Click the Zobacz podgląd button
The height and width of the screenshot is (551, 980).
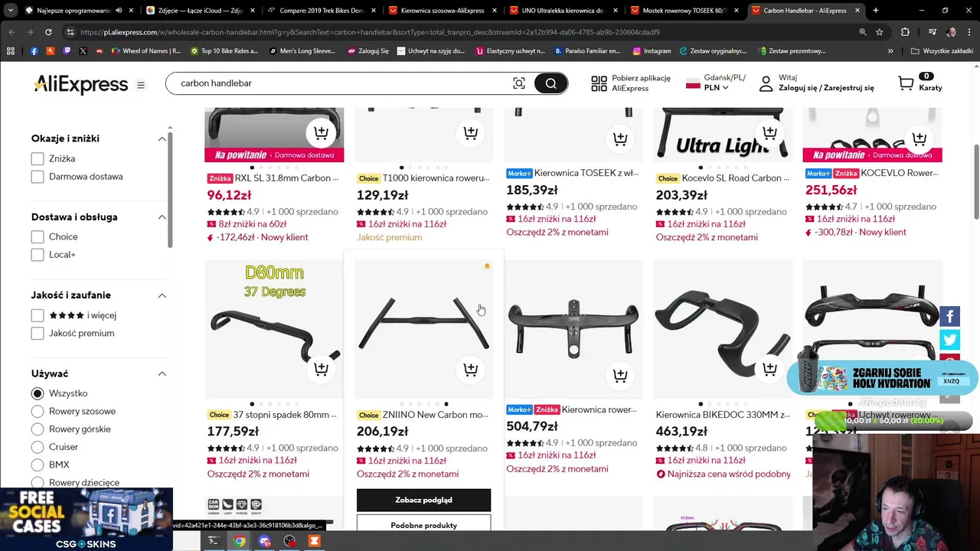coord(423,500)
